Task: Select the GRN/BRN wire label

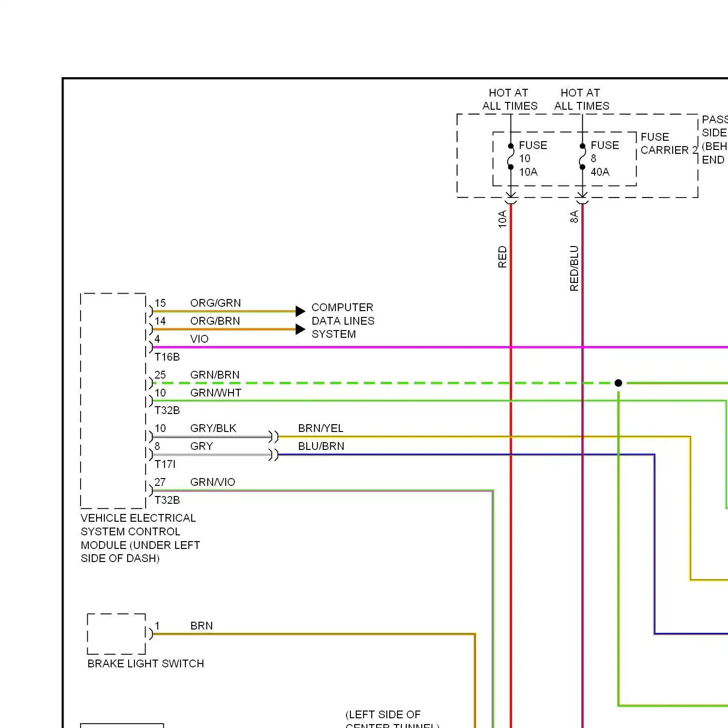Action: pyautogui.click(x=215, y=375)
